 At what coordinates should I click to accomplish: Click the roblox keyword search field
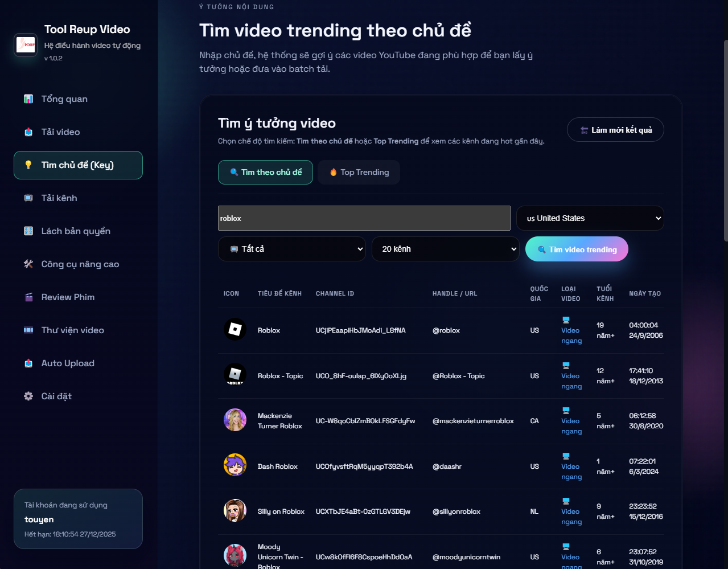(364, 218)
